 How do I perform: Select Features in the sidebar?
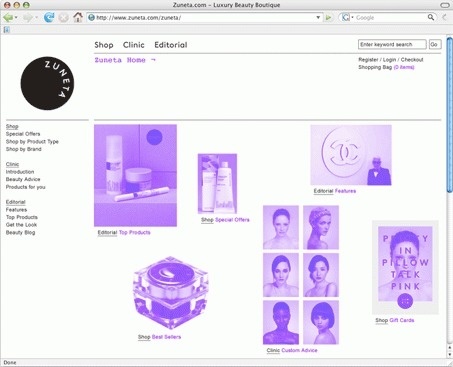(16, 210)
